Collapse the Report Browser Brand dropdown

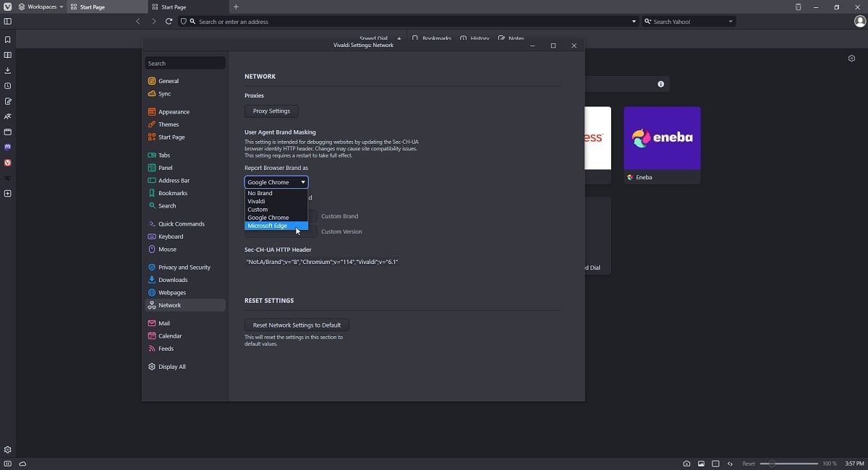(x=276, y=182)
